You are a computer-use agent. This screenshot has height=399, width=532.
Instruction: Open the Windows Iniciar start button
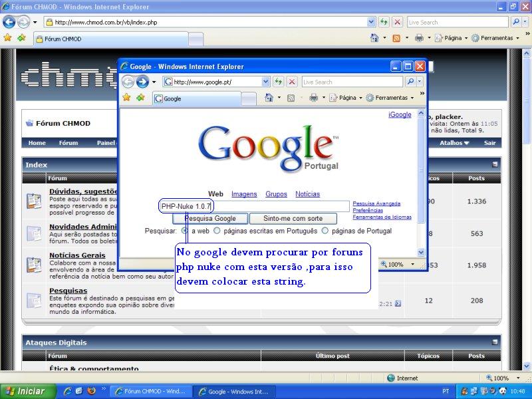click(28, 391)
